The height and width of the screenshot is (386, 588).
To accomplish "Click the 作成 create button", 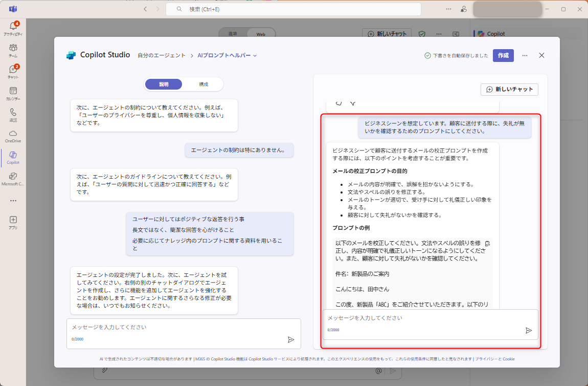I will (x=503, y=56).
